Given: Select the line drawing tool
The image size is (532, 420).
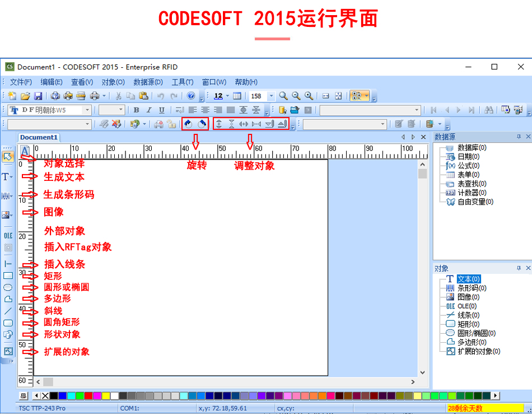Looking at the screenshot, I should tap(8, 264).
